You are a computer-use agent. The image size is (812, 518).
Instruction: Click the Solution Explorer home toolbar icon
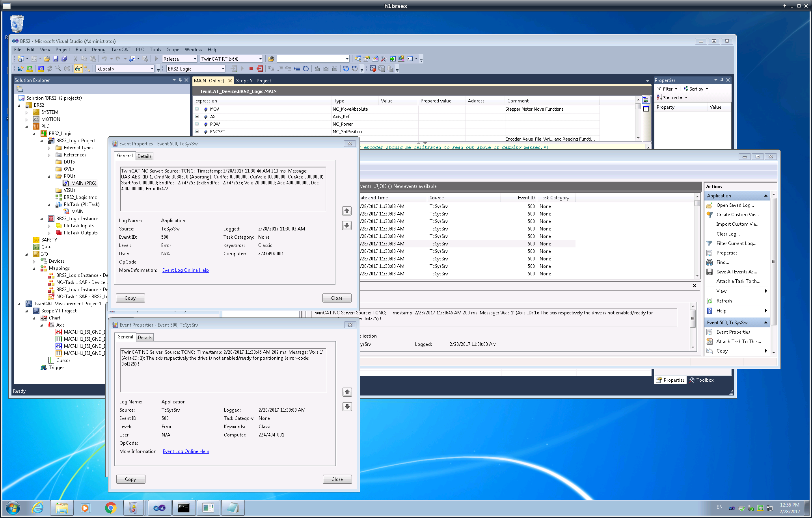pyautogui.click(x=20, y=89)
